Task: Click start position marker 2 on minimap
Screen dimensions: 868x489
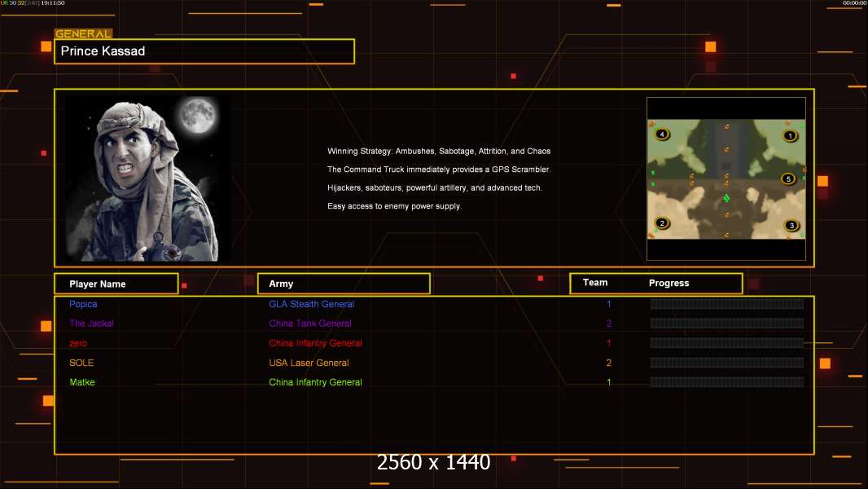Action: tap(662, 223)
